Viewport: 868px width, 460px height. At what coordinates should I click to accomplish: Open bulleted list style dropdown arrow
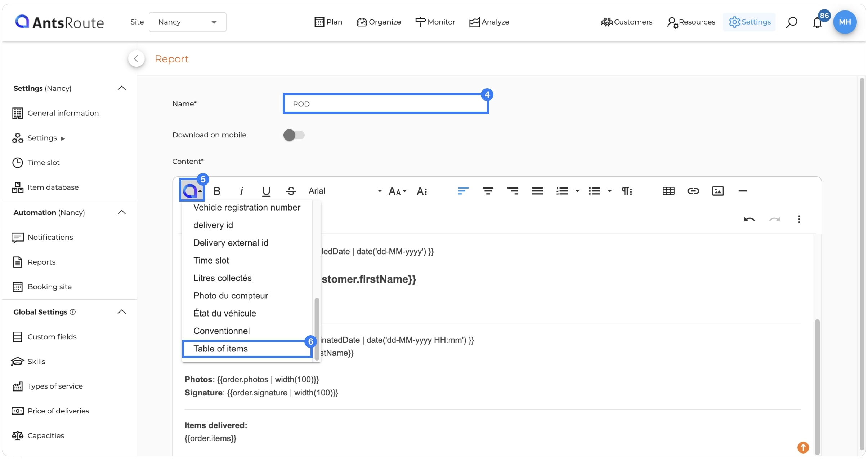click(x=610, y=191)
